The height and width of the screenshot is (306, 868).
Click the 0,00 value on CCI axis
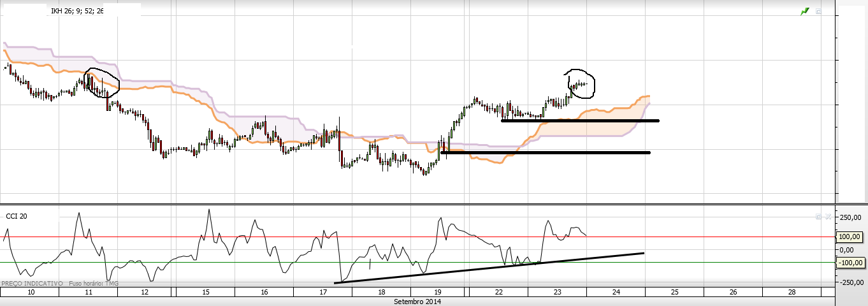pyautogui.click(x=848, y=250)
